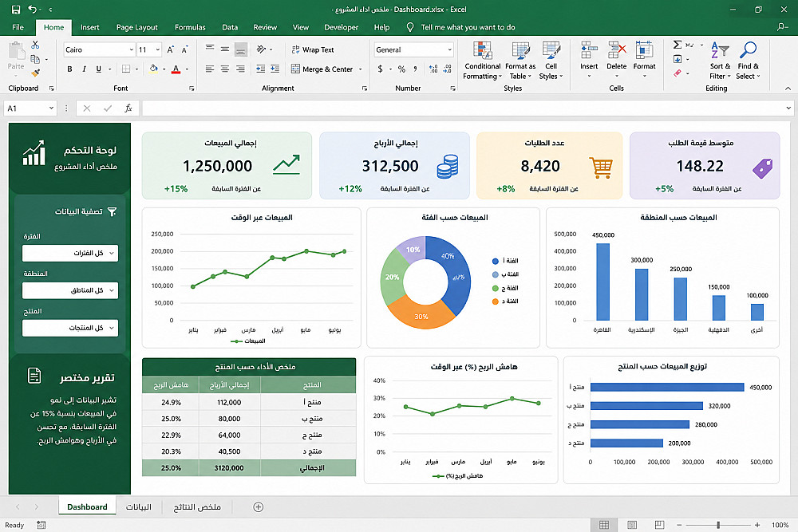Click the A1 Name Box field

click(x=30, y=108)
